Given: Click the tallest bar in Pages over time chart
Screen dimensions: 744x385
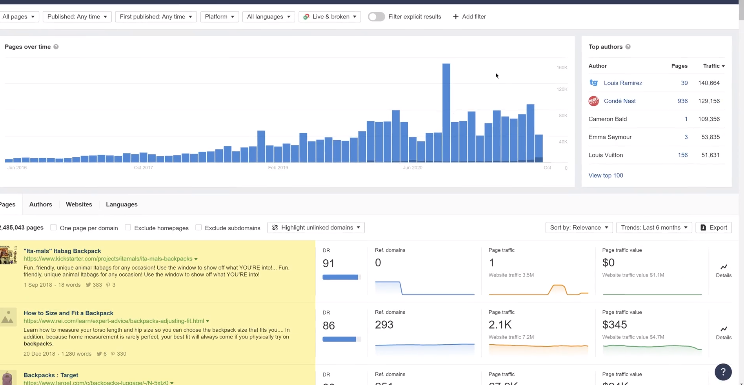Looking at the screenshot, I should [x=446, y=113].
